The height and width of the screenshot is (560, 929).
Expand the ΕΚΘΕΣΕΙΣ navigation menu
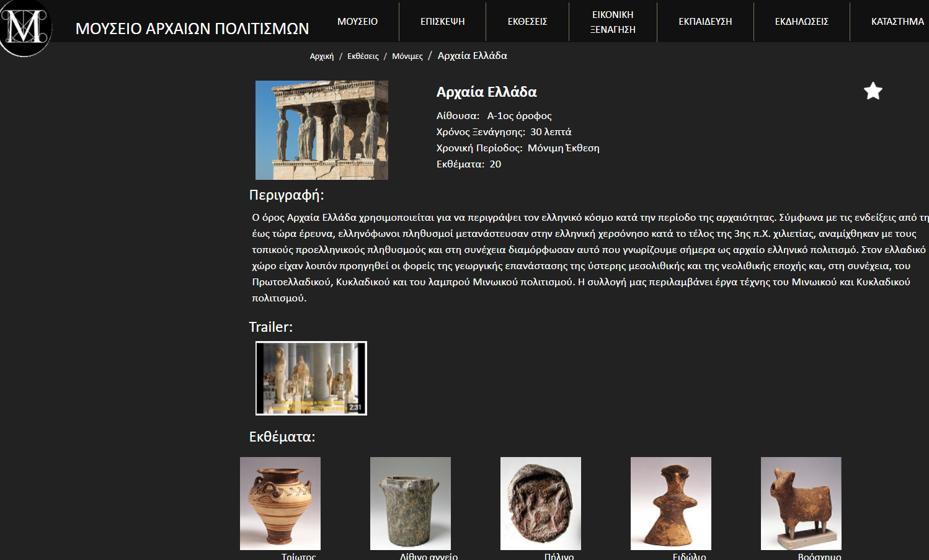(x=527, y=22)
